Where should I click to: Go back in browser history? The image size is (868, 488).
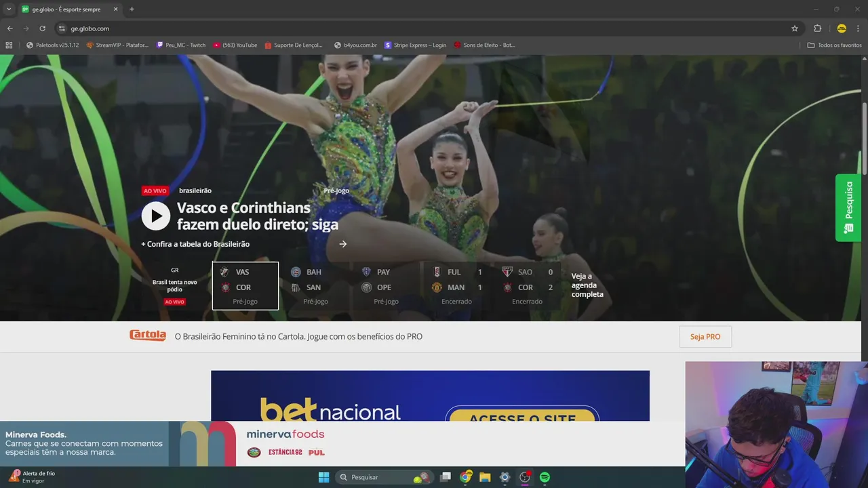[x=9, y=28]
